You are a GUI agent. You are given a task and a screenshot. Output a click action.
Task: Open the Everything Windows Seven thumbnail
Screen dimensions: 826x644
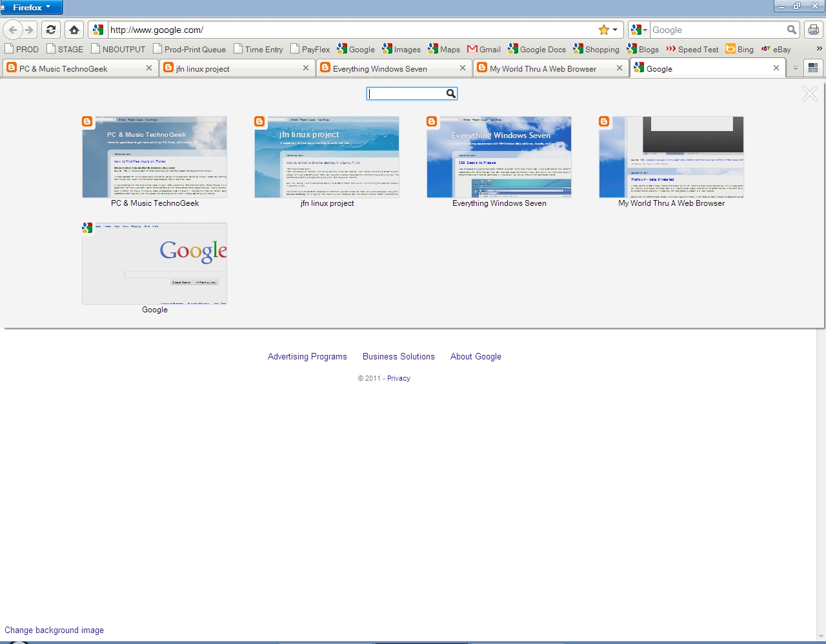pos(499,157)
